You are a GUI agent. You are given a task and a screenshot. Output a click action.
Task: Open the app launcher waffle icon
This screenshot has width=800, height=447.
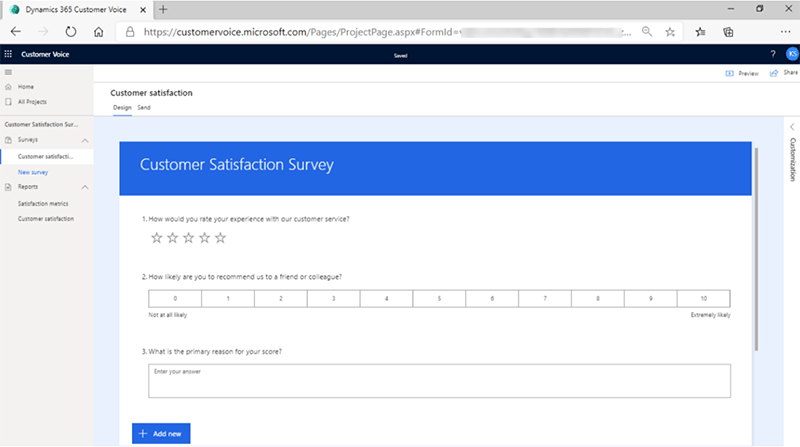[8, 54]
